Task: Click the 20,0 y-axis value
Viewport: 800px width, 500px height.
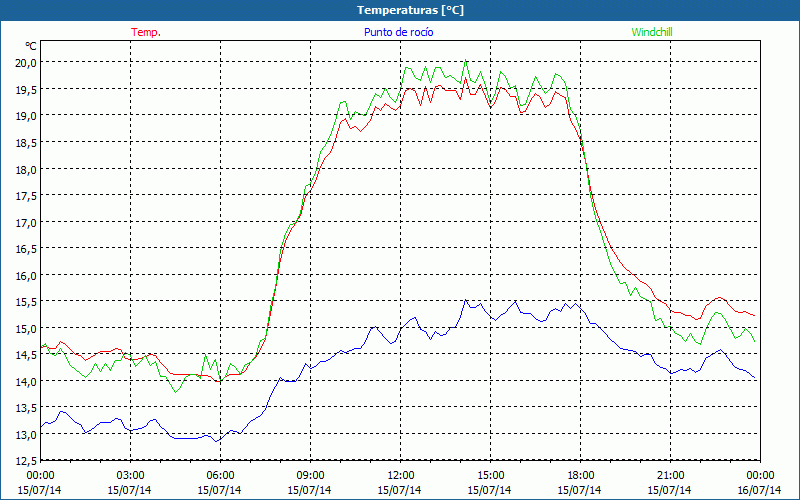Action: pos(26,63)
